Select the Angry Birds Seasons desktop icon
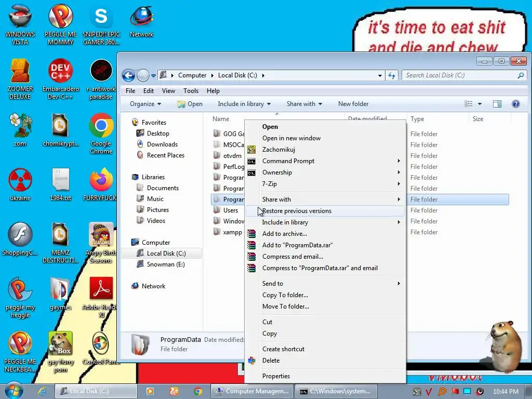Screen dimensions: 532x399 (101, 243)
